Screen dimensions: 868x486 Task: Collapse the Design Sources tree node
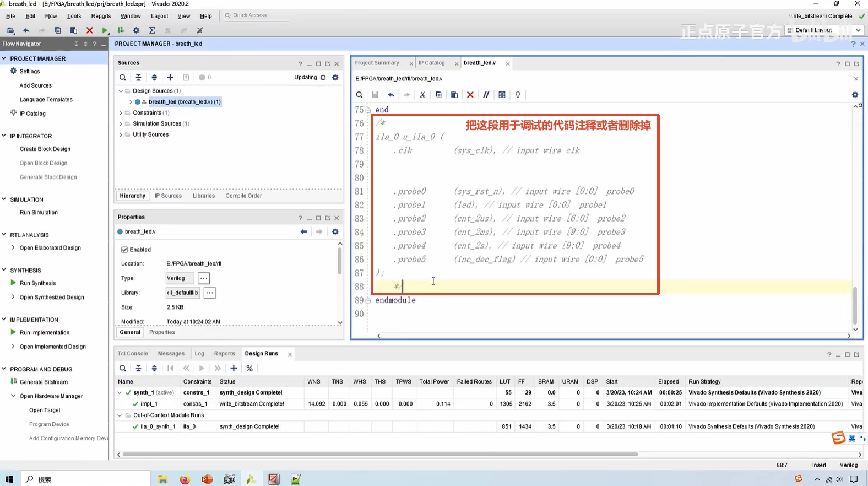[121, 91]
